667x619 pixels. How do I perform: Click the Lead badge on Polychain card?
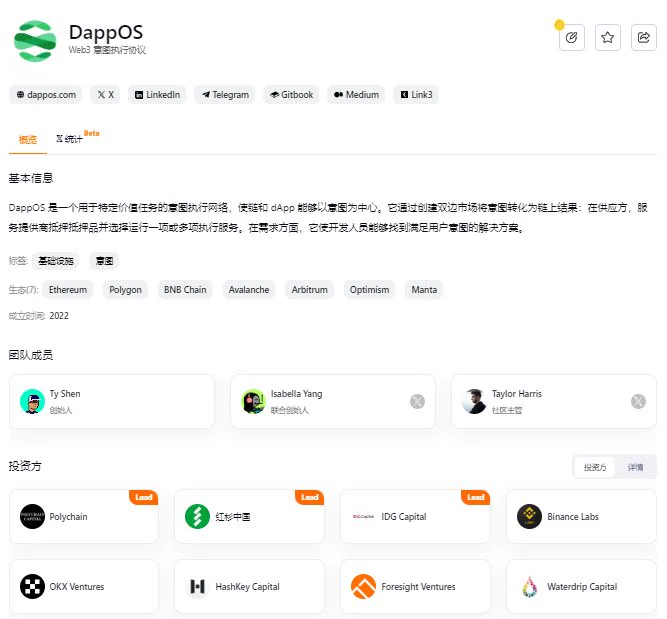(x=144, y=497)
